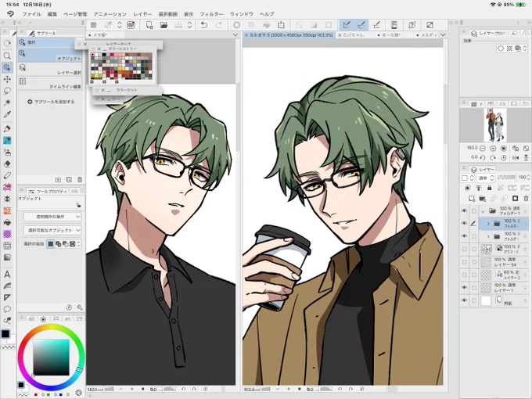Expand the left canvas tab list chevron
The image size is (532, 399).
235,35
